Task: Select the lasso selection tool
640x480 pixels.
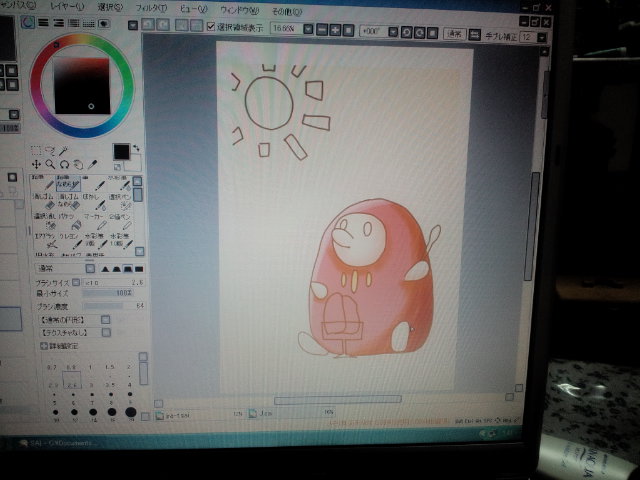Action: click(50, 151)
